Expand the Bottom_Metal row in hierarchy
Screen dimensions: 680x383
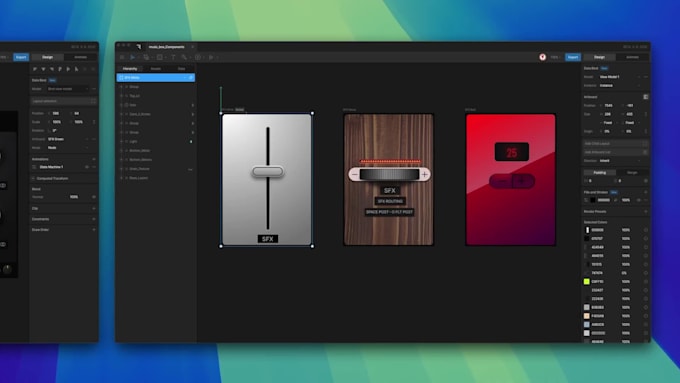[x=121, y=151]
